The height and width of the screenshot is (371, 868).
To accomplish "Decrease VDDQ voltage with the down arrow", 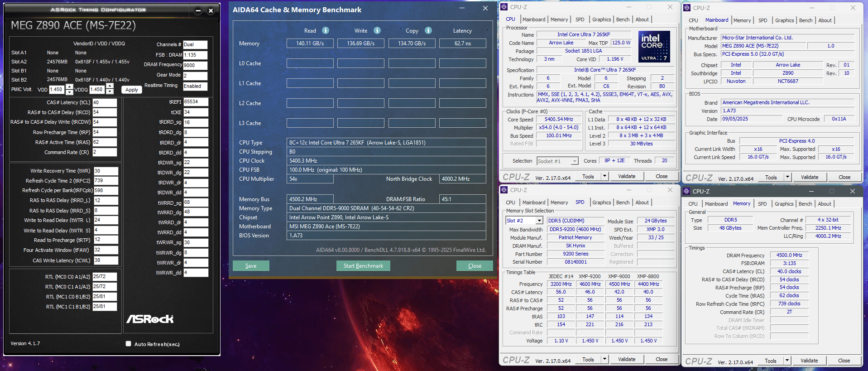I will 110,92.
